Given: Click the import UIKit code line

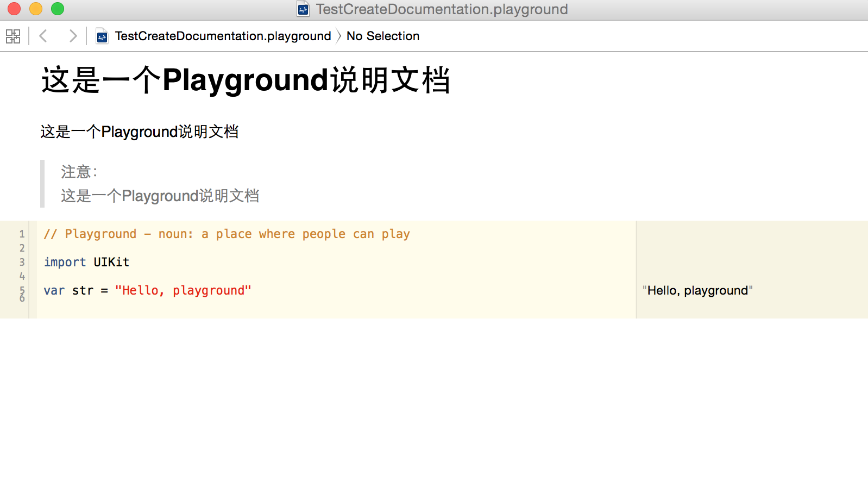Looking at the screenshot, I should point(86,262).
